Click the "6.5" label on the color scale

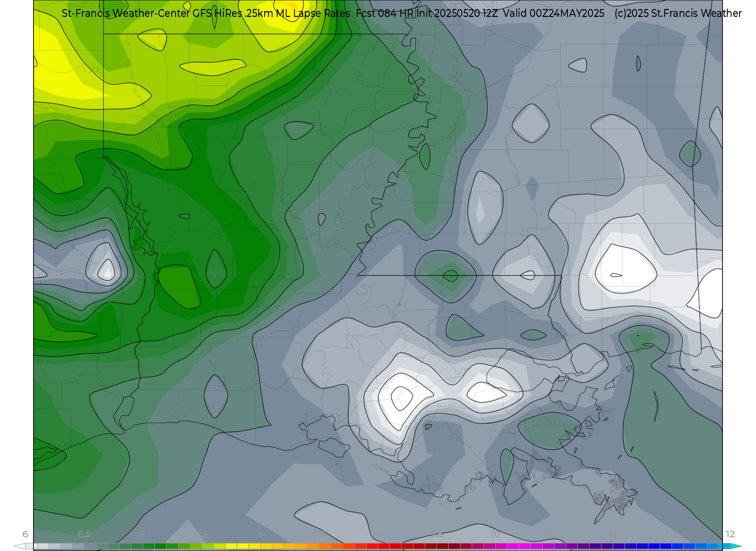tap(84, 534)
